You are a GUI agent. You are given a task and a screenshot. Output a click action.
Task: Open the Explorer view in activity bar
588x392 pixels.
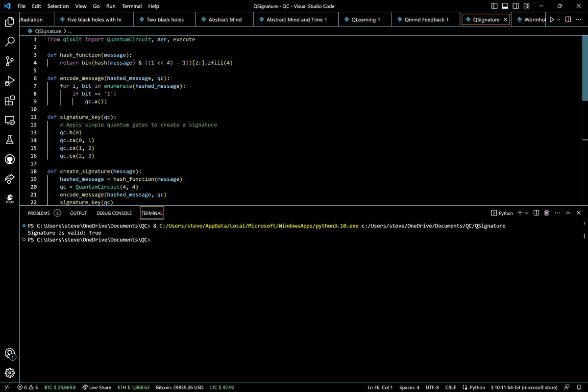coord(9,22)
